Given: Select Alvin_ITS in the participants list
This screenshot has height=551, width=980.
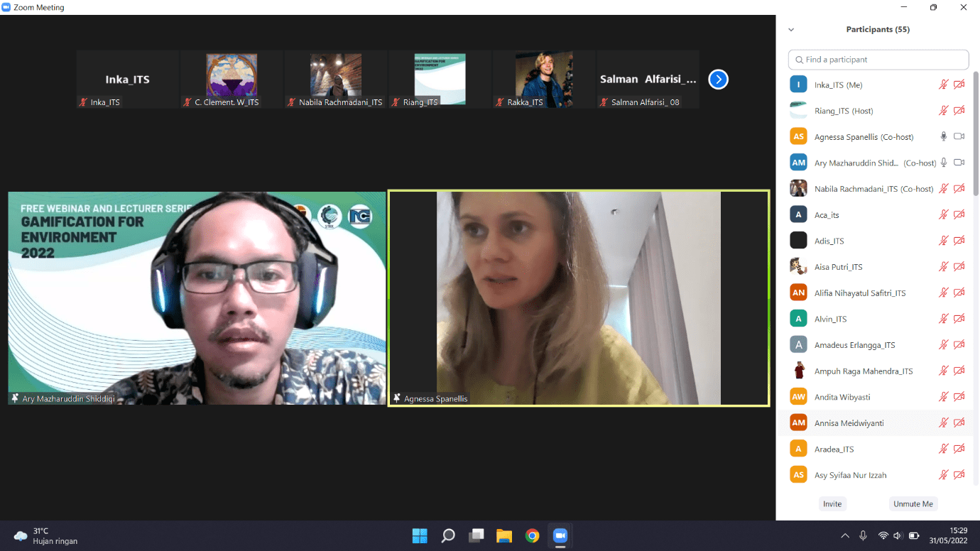Looking at the screenshot, I should 830,319.
